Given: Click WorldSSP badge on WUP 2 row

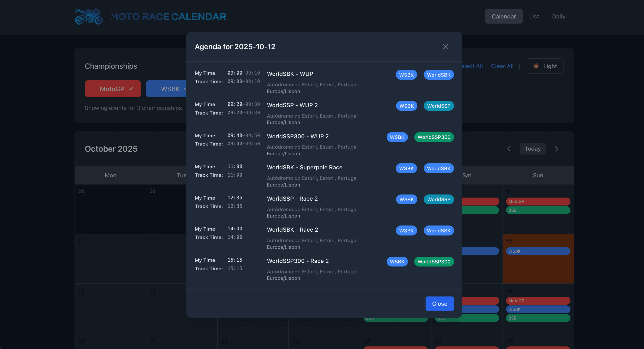Looking at the screenshot, I should (438, 106).
